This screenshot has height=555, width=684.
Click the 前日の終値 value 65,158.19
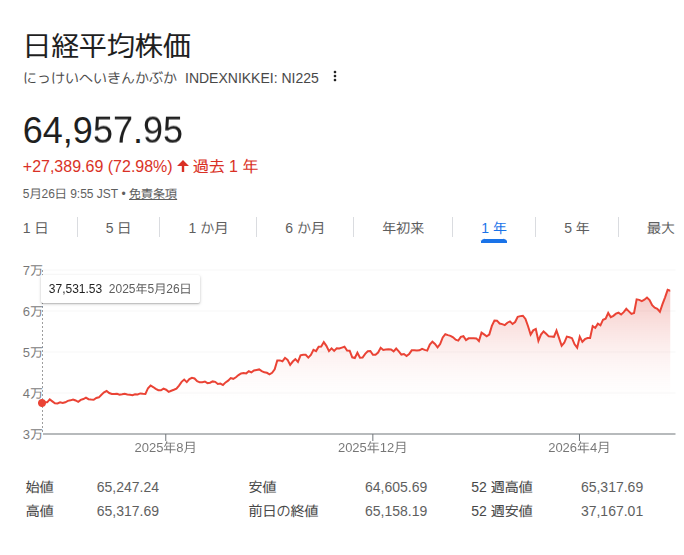click(x=396, y=511)
